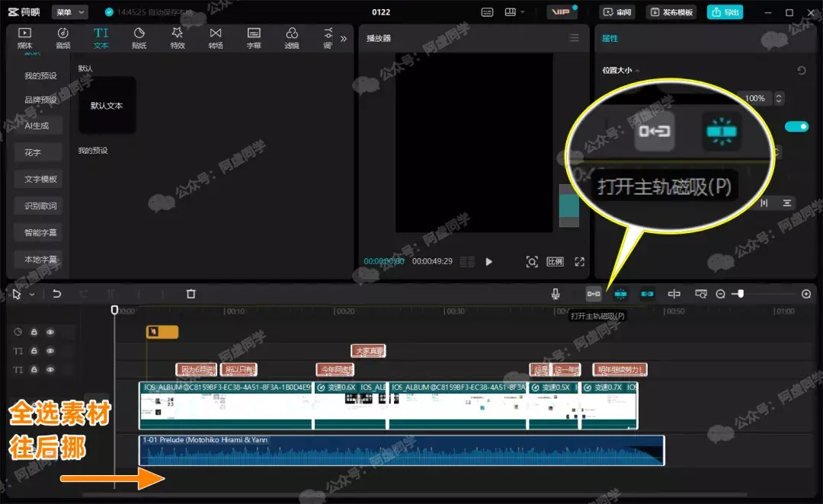Click the microphone record voiceover icon

tap(557, 294)
